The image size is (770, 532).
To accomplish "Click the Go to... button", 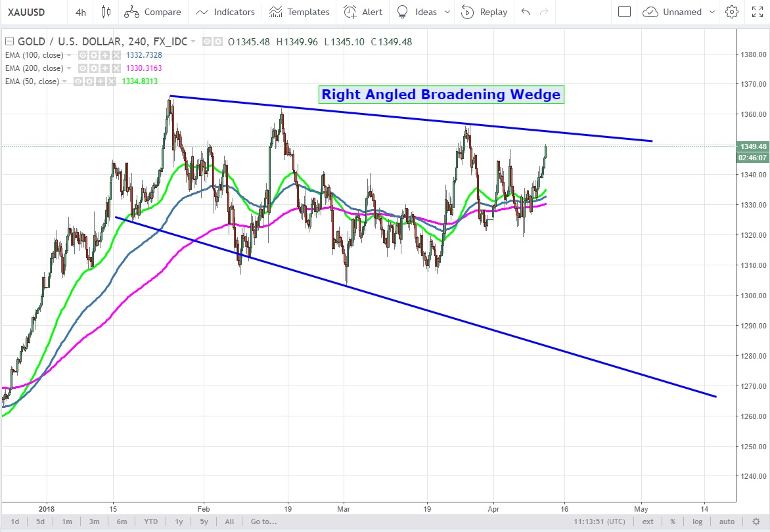I will click(x=263, y=521).
